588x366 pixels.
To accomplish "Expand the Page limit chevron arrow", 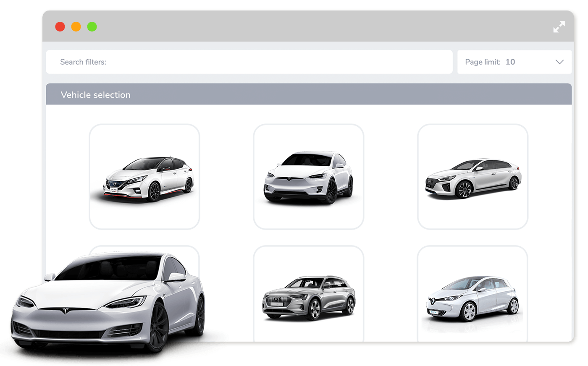I will (x=559, y=62).
